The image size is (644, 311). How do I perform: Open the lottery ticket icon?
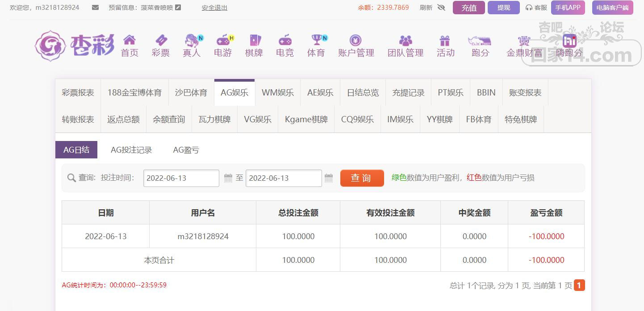[160, 41]
